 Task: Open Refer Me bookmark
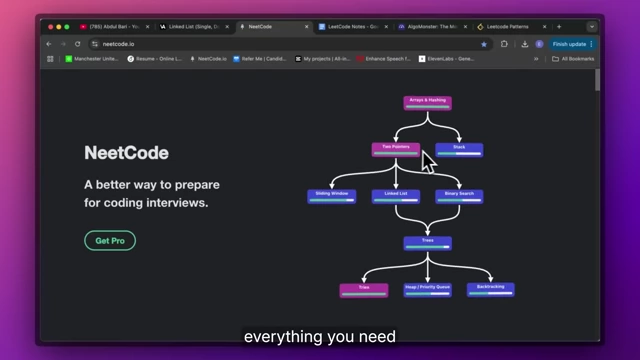tap(260, 59)
